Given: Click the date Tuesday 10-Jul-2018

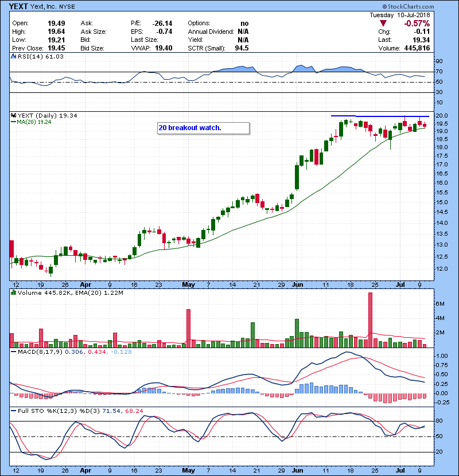Looking at the screenshot, I should pyautogui.click(x=400, y=15).
